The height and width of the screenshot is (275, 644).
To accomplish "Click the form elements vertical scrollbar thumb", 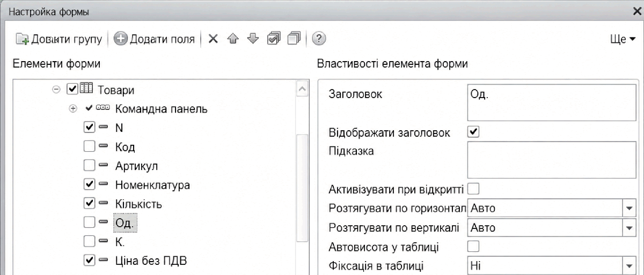I will tap(302, 188).
